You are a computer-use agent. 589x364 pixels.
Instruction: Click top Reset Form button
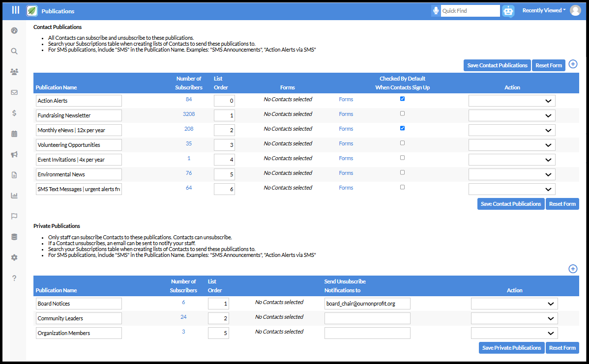click(548, 65)
